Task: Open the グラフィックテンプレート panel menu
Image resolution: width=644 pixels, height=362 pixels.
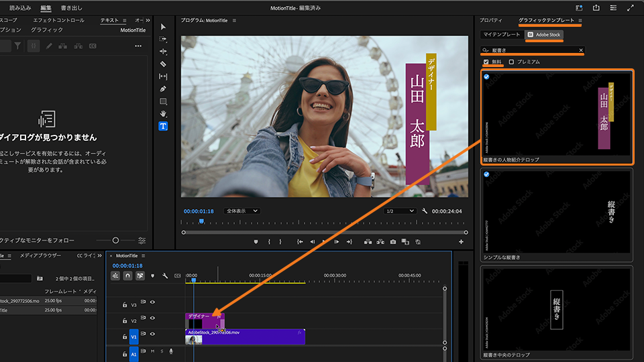Action: (x=580, y=21)
